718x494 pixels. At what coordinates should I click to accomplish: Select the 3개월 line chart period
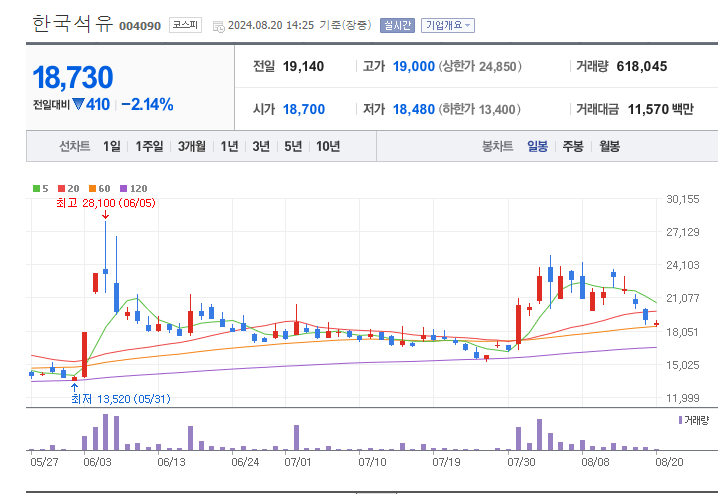(x=191, y=146)
